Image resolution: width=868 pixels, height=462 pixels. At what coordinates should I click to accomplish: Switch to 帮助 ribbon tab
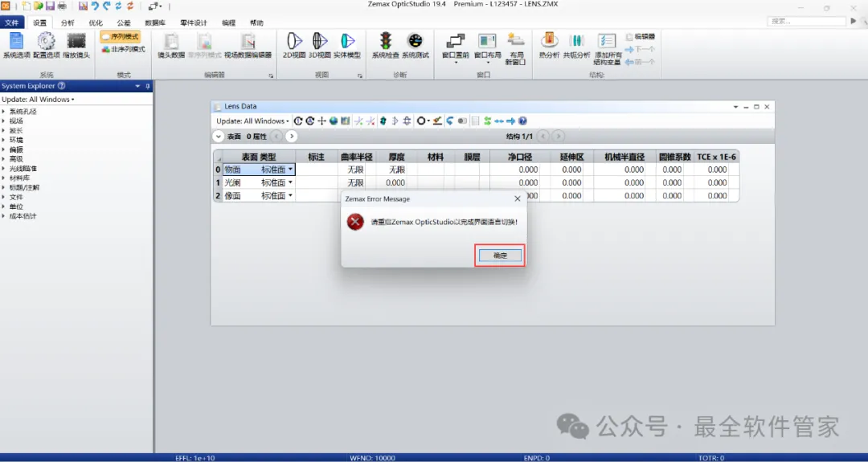pos(256,22)
